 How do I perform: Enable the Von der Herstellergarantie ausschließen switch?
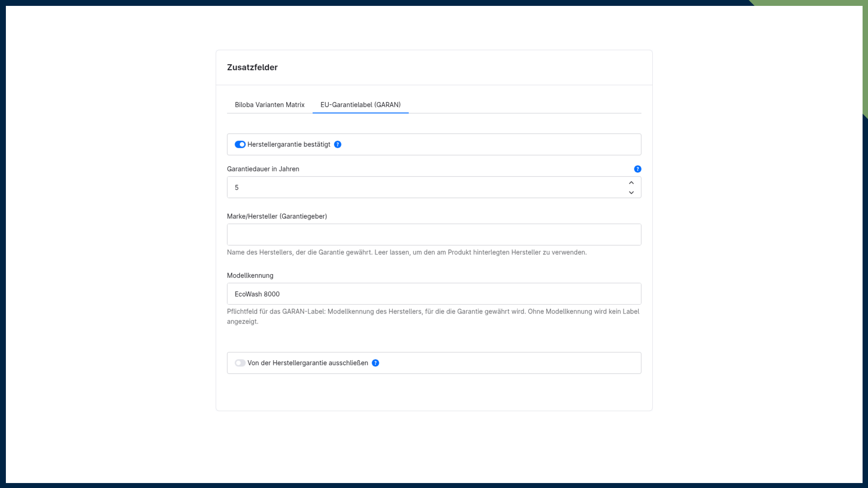(240, 363)
